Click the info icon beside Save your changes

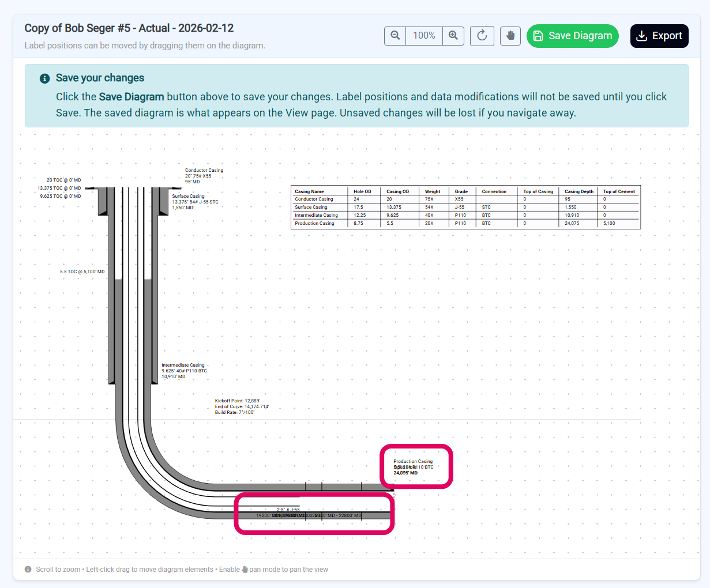pyautogui.click(x=44, y=78)
